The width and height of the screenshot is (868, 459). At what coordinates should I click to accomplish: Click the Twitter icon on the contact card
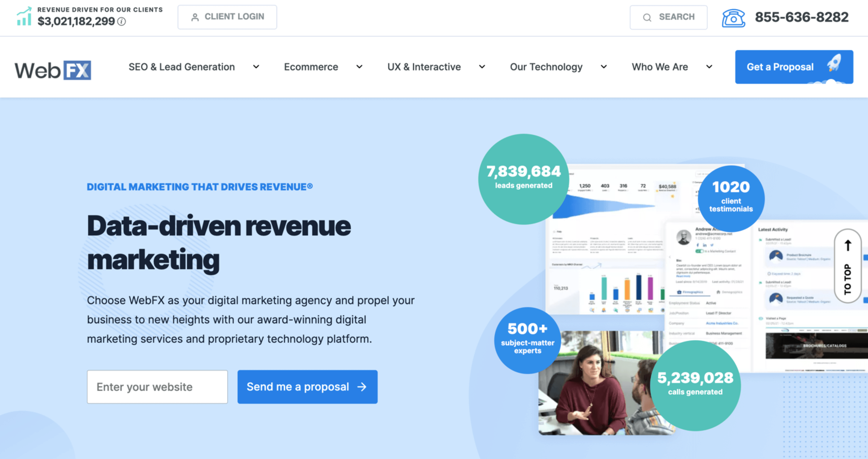click(x=712, y=245)
